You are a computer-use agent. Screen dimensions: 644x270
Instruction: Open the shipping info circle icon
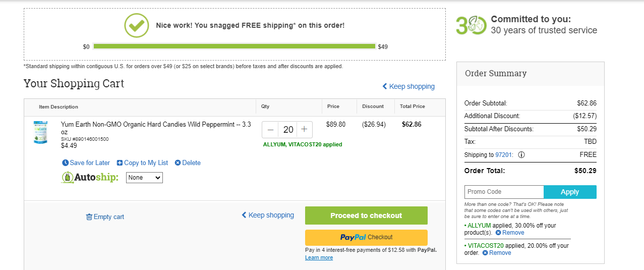521,155
